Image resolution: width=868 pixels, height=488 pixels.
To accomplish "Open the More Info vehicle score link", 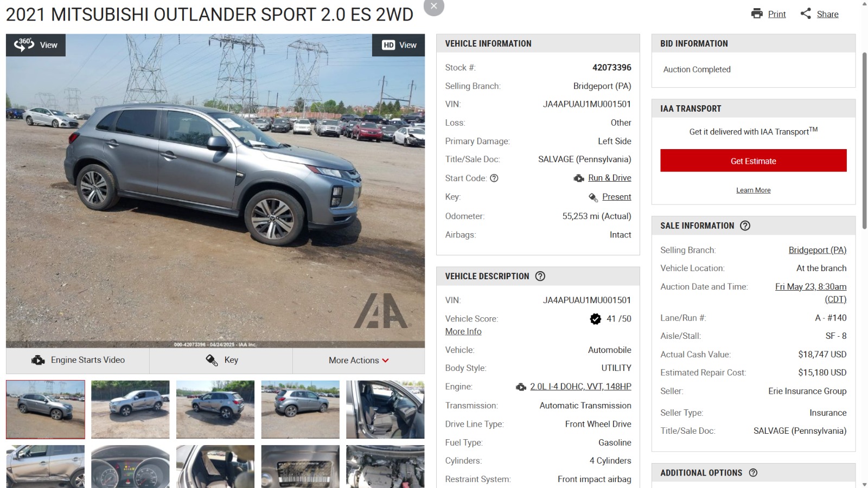I will tap(463, 331).
